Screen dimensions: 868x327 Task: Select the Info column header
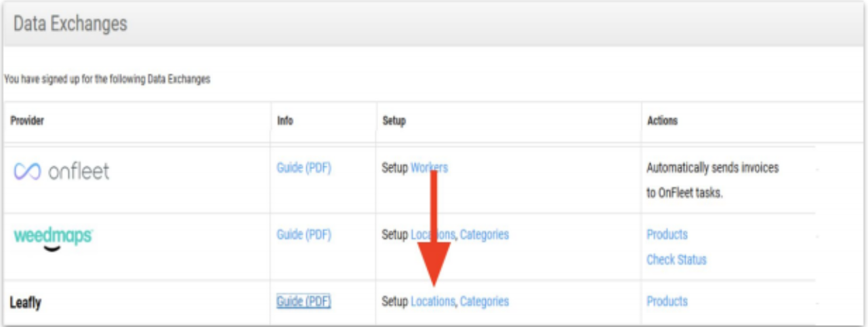(x=285, y=121)
